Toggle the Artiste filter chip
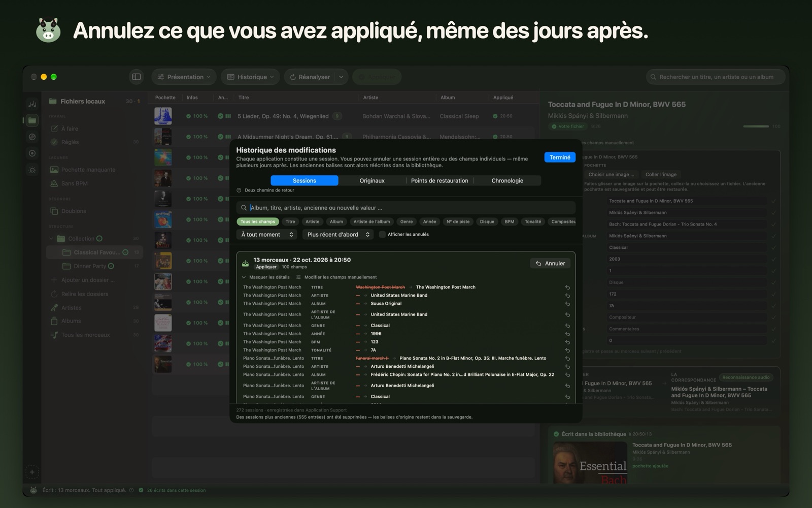Viewport: 812px width, 508px height. pos(313,221)
